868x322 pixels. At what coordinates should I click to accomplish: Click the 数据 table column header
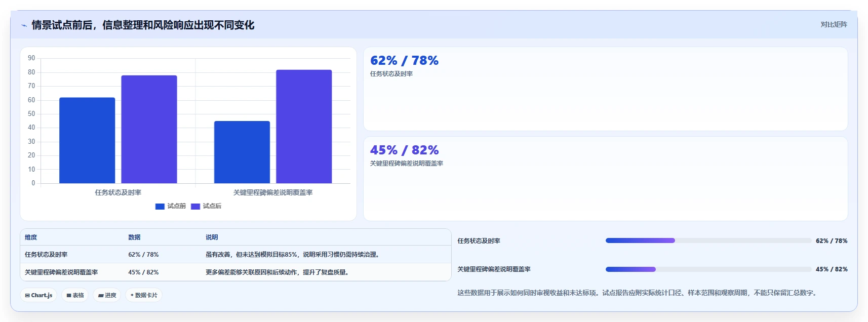[134, 237]
